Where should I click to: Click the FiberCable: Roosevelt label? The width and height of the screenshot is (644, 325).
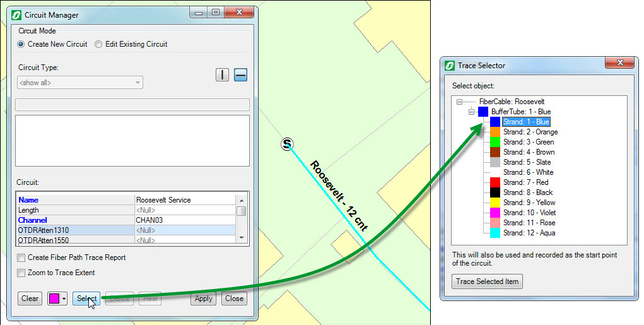(x=512, y=102)
